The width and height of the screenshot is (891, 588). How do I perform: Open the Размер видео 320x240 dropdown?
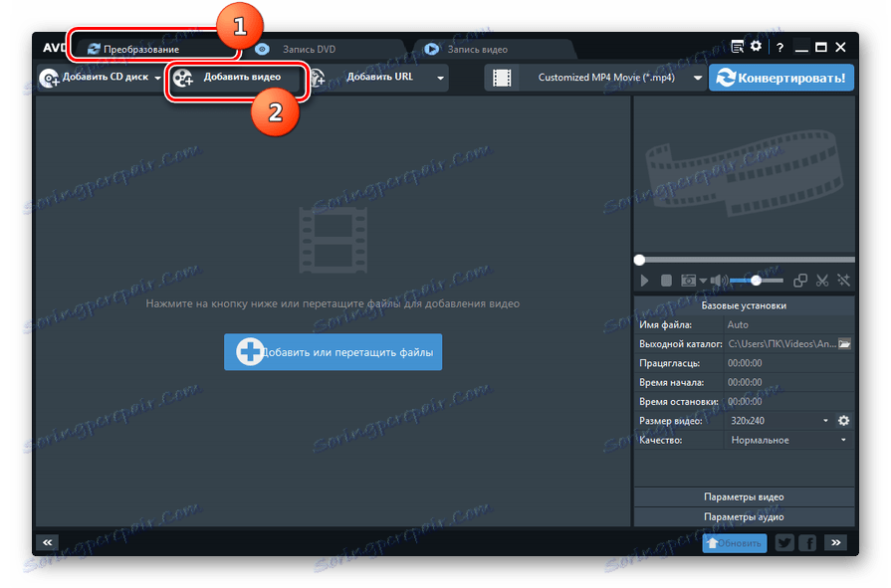coord(780,421)
